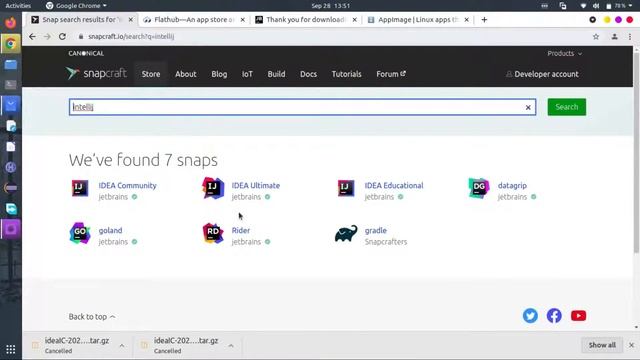The image size is (640, 360).
Task: Click the green Search button
Action: (x=567, y=107)
